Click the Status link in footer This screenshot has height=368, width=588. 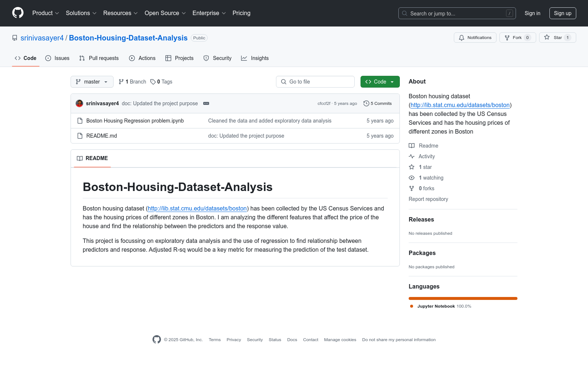[275, 340]
